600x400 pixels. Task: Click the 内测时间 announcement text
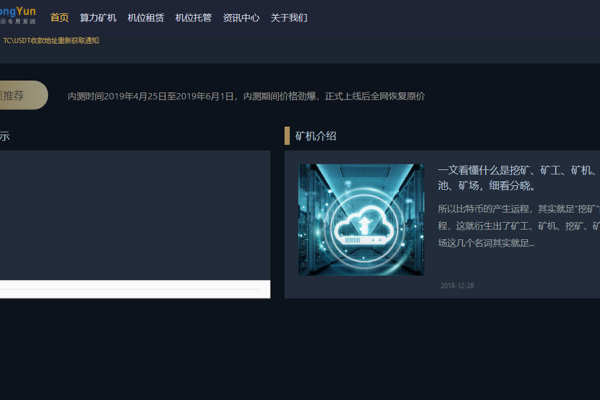tap(246, 96)
